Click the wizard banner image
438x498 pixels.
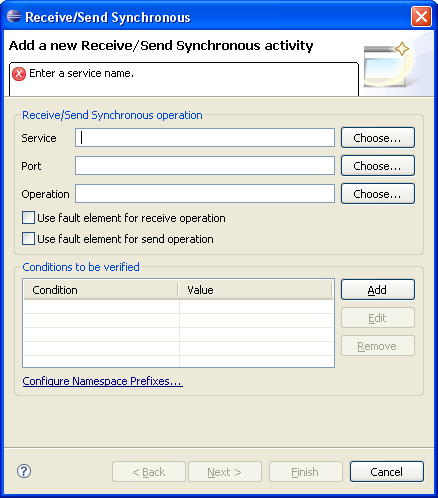[x=388, y=65]
